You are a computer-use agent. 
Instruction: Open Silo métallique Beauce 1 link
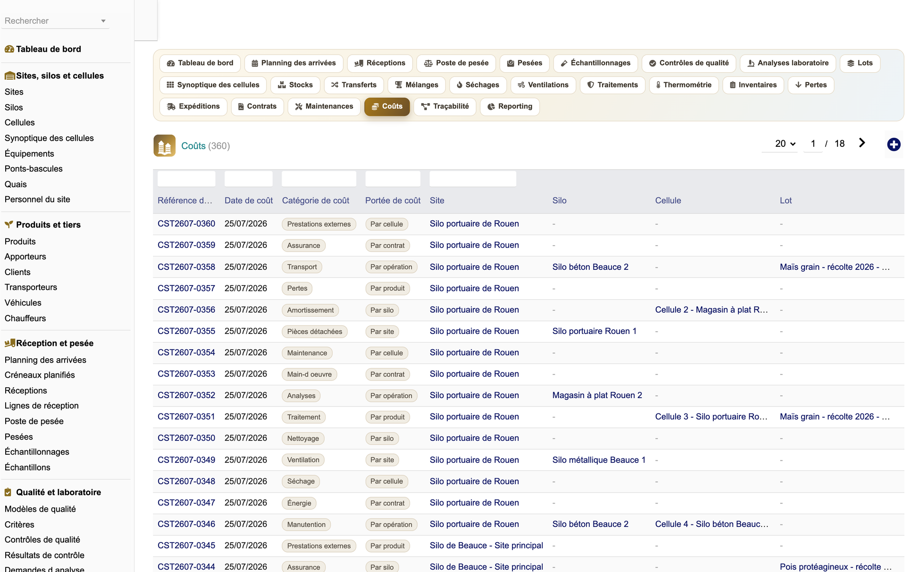599,460
